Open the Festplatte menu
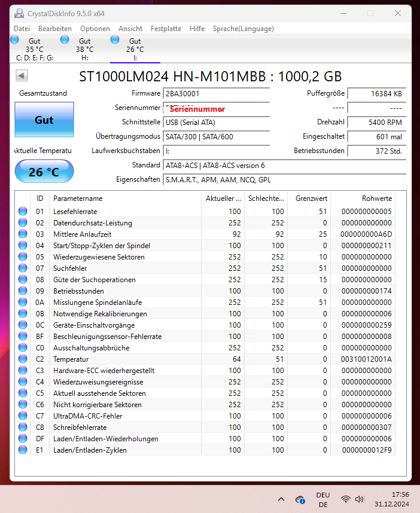420x513 pixels. click(x=166, y=29)
